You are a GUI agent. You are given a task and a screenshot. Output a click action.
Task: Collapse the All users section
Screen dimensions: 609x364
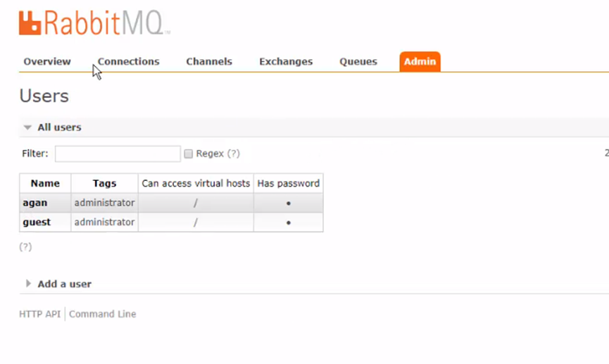point(52,127)
